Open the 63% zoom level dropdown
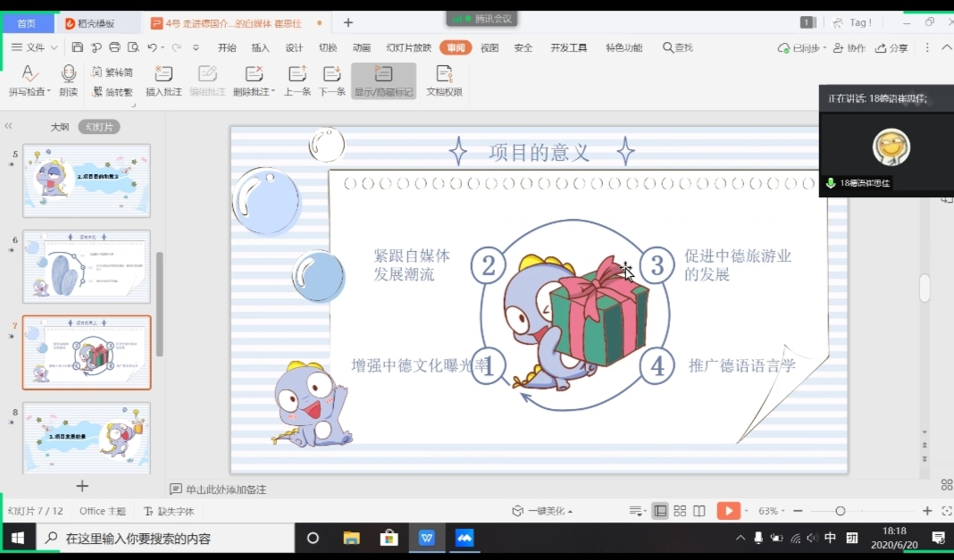The image size is (954, 560). click(x=772, y=511)
